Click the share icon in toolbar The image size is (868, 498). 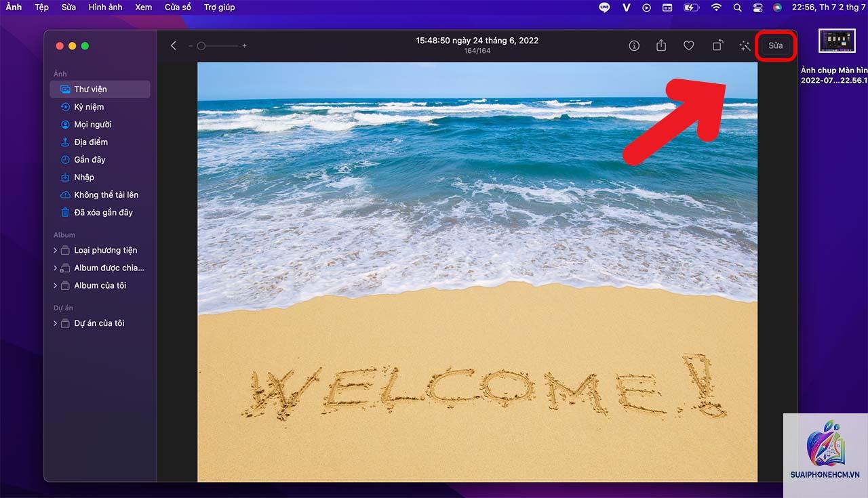(661, 45)
